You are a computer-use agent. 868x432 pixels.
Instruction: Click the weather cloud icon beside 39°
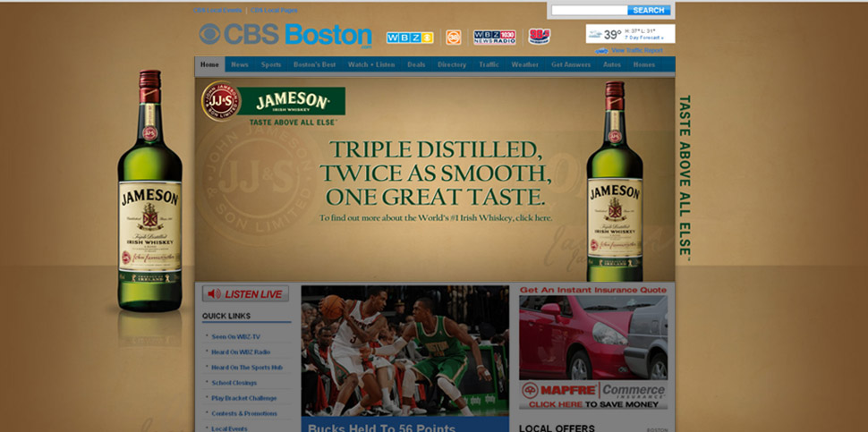click(x=595, y=34)
